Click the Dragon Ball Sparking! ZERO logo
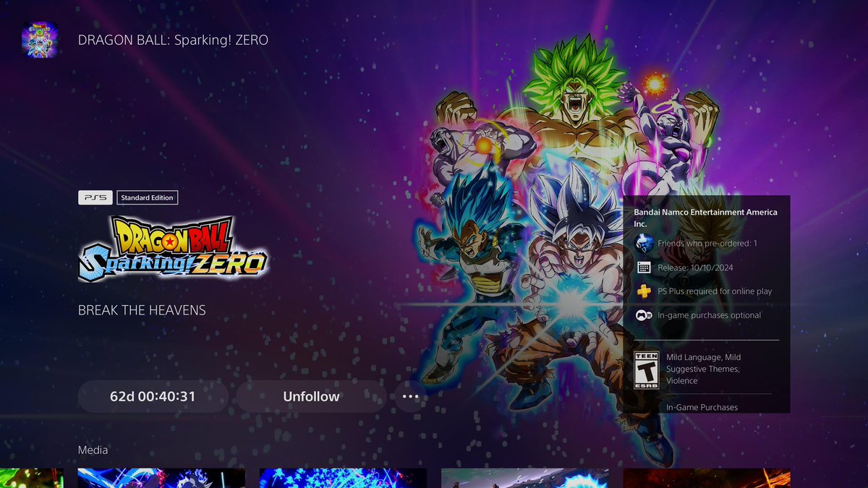The width and height of the screenshot is (868, 488). click(172, 247)
